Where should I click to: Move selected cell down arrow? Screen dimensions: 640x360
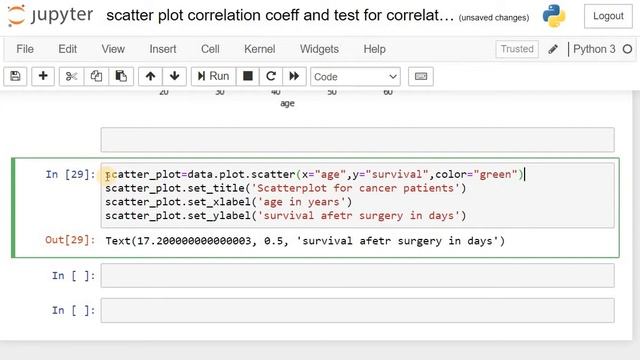[174, 76]
